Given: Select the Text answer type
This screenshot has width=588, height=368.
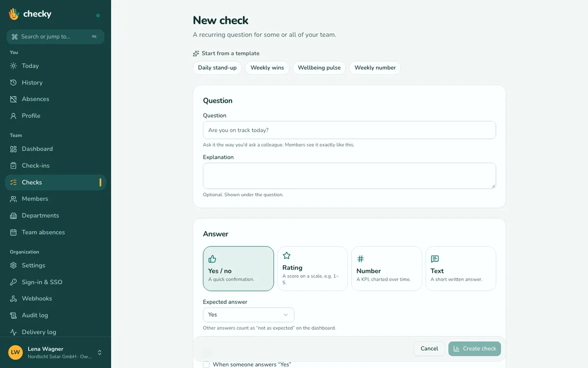Looking at the screenshot, I should point(461,268).
